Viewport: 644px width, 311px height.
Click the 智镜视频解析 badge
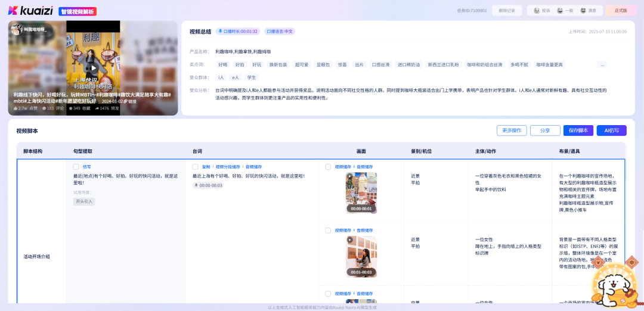(x=78, y=11)
